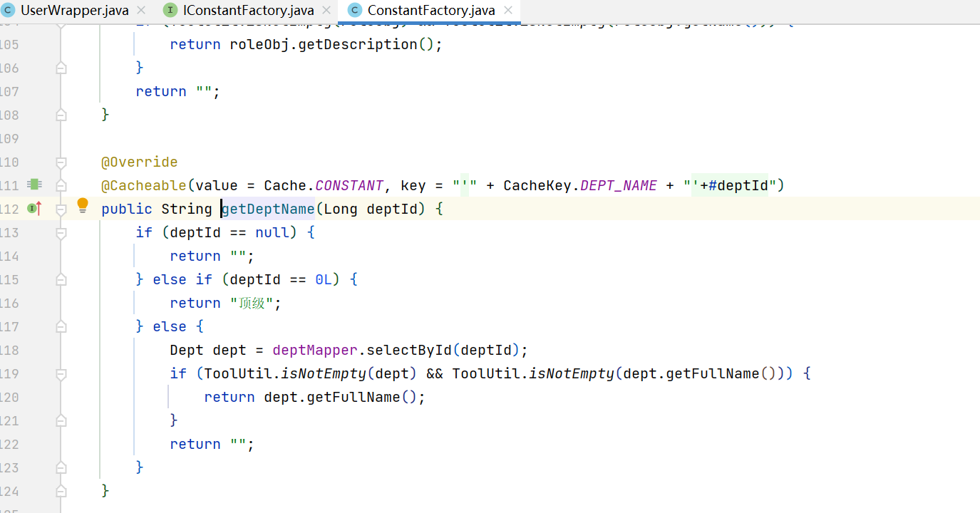
Task: Close the ConstantFactory.java tab
Action: pos(508,11)
